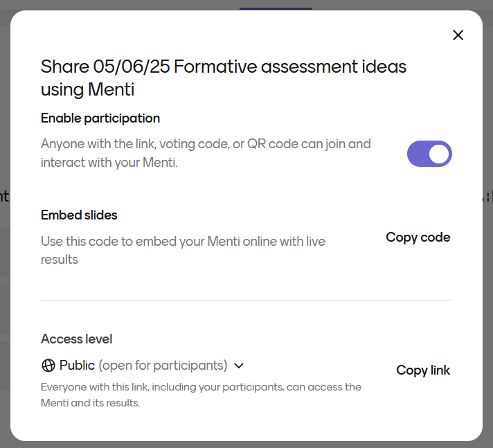Disable the Enable participation toggle
The width and height of the screenshot is (493, 448).
click(429, 154)
